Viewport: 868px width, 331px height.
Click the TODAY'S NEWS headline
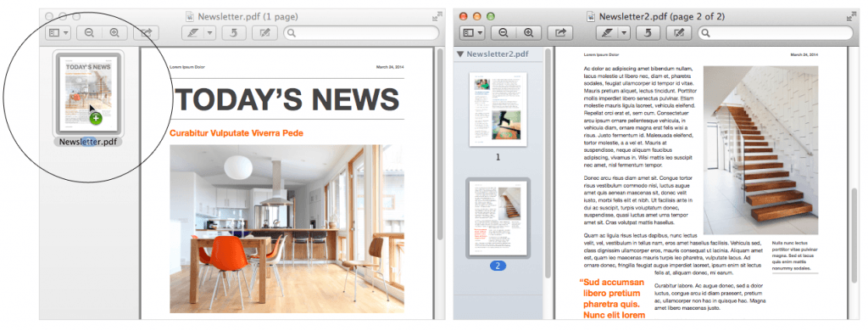287,100
